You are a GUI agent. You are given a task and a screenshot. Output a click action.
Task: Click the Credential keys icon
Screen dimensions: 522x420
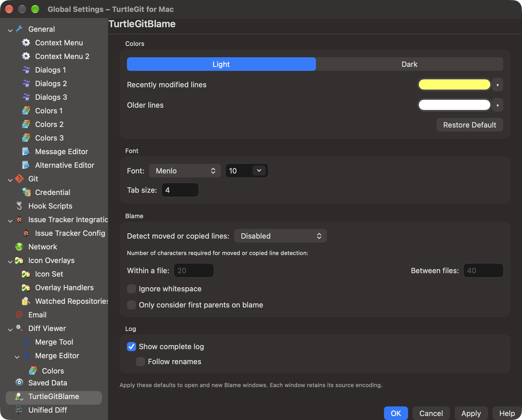[x=26, y=192]
